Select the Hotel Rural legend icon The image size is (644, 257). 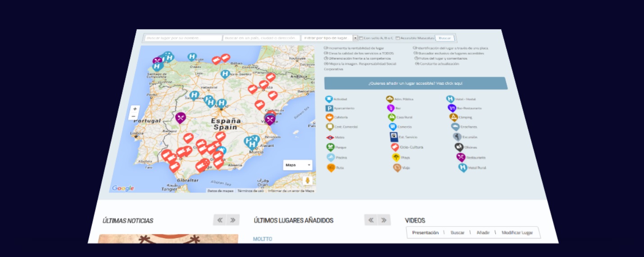click(x=463, y=167)
